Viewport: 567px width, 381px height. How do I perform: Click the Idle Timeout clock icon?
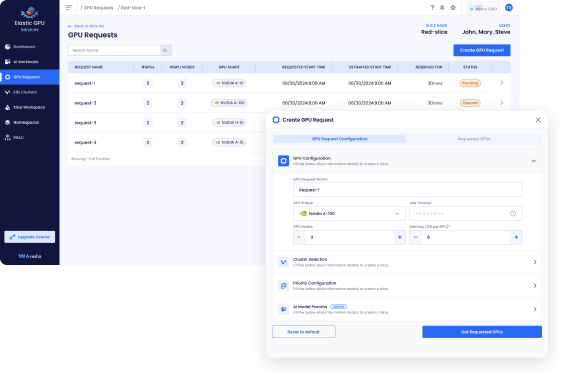[513, 214]
